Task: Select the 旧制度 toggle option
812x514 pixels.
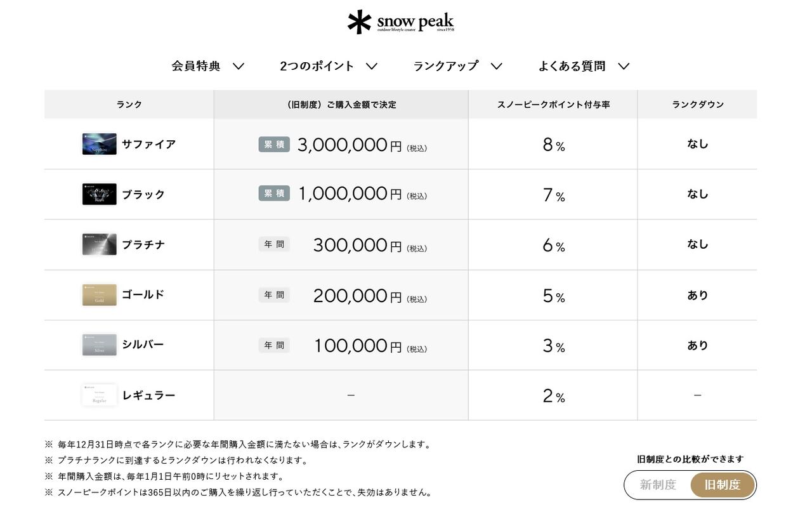Action: tap(723, 485)
